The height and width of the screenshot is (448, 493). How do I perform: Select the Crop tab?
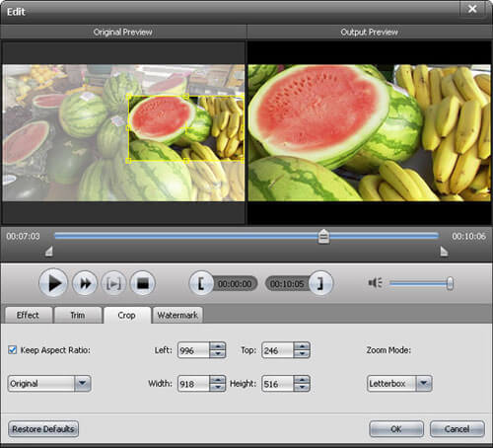tap(127, 315)
